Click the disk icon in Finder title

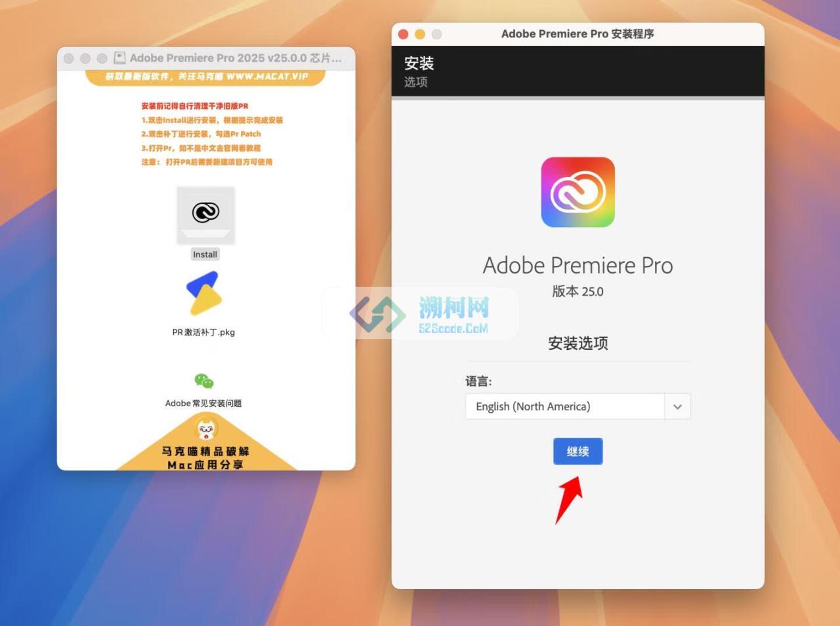tap(119, 58)
